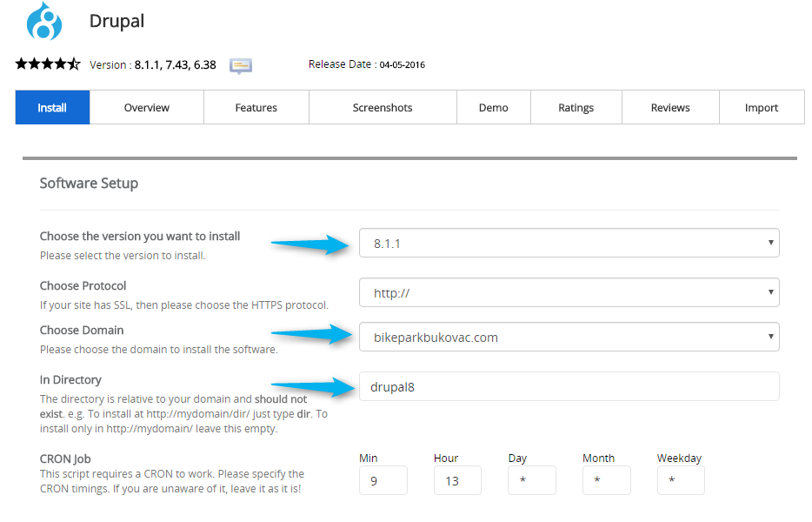Switch to the Overview tab
Viewport: 812px width, 522px height.
tap(147, 107)
